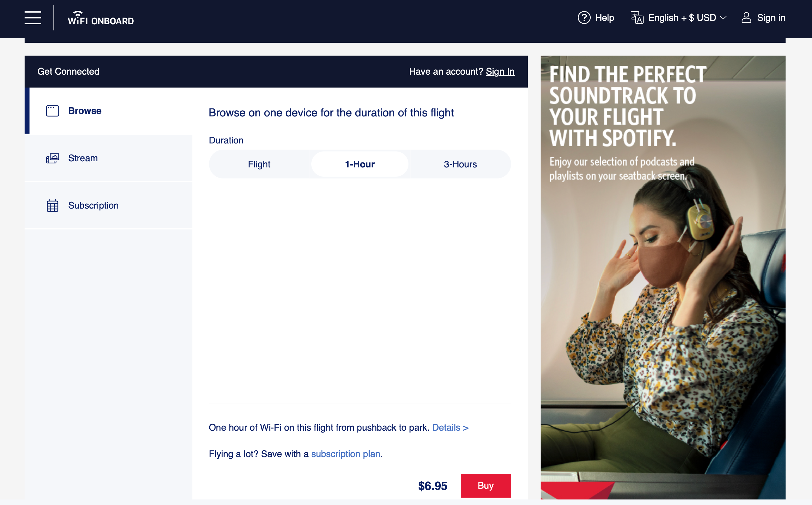
Task: Click the Help question mark icon
Action: tap(584, 18)
